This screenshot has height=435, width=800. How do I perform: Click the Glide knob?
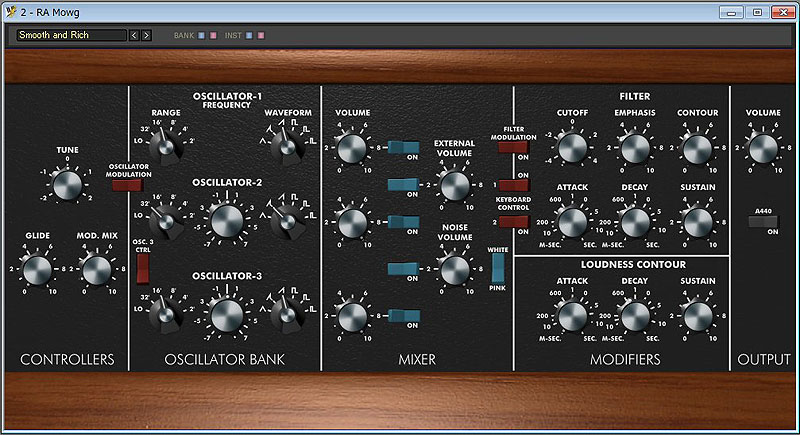pyautogui.click(x=37, y=270)
